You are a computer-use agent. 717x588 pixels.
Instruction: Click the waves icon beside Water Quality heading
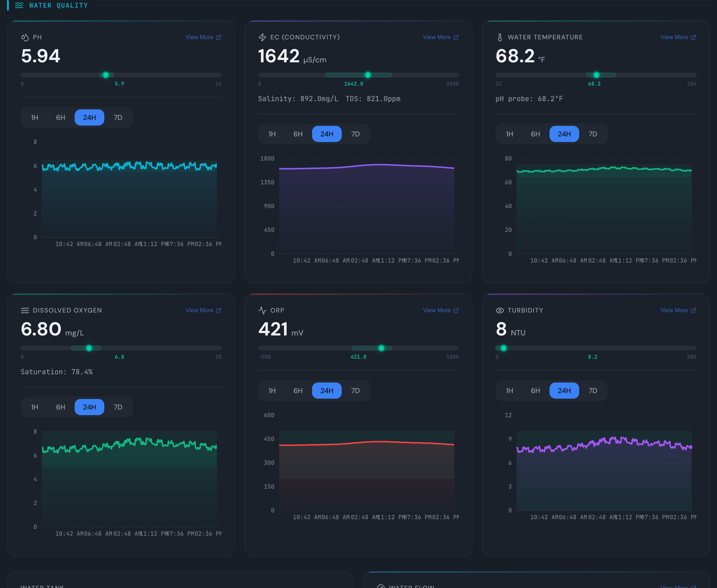point(19,5)
